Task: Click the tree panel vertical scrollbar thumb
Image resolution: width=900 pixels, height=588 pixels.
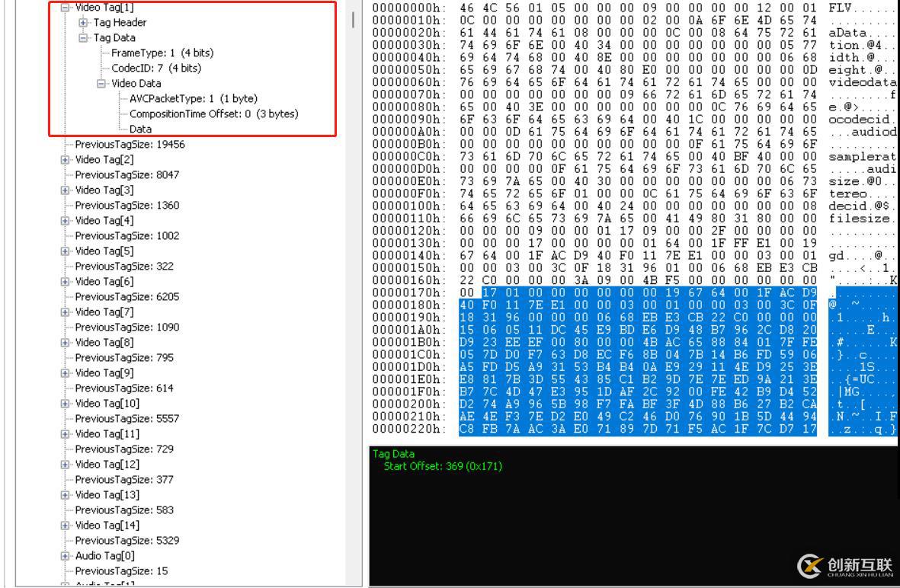Action: 353,20
